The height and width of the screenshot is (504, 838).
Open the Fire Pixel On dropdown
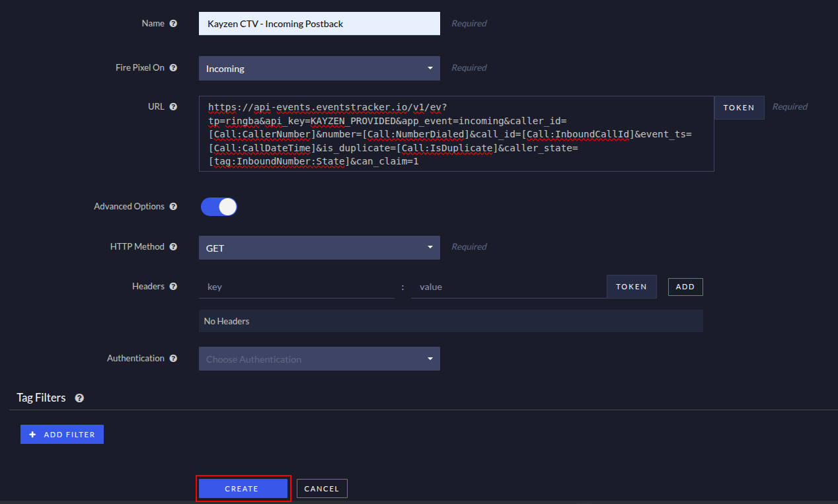(319, 68)
